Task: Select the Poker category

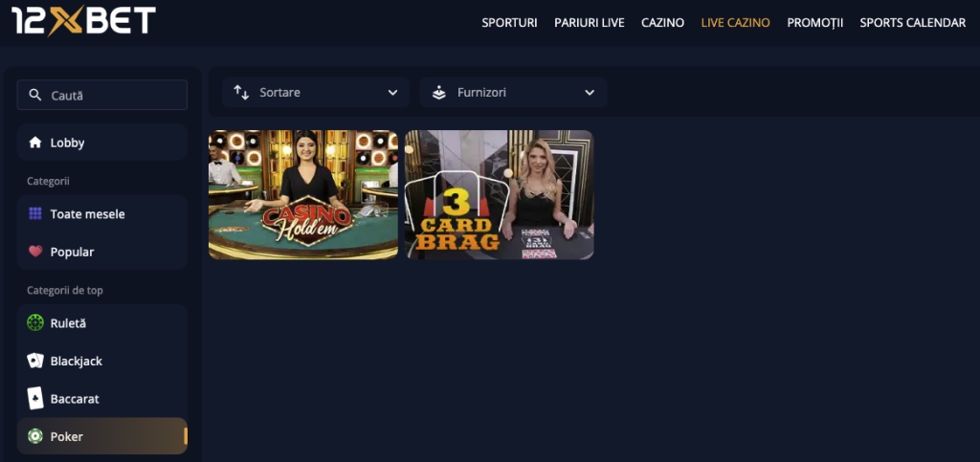Action: pos(101,436)
